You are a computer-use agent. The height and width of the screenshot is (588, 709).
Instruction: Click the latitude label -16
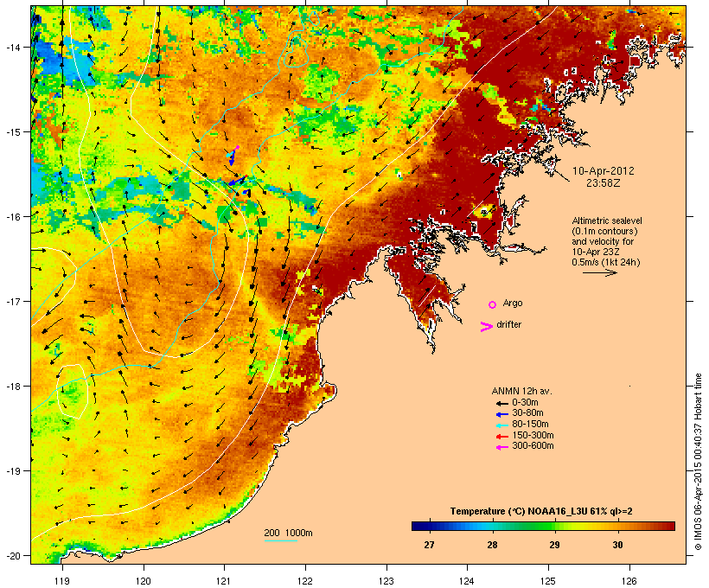pos(12,216)
